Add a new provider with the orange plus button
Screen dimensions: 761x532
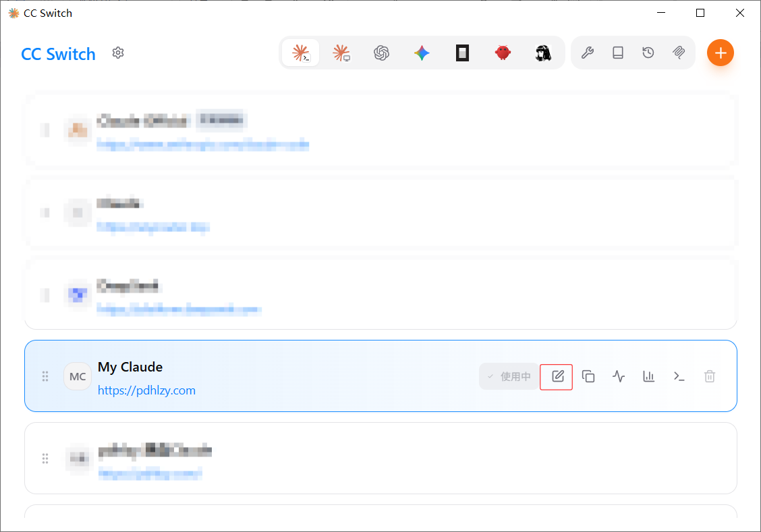tap(721, 53)
